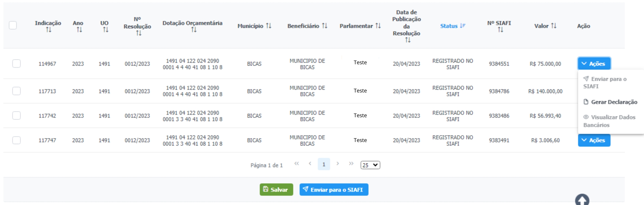Image resolution: width=644 pixels, height=205 pixels.
Task: Check the select-all header checkbox
Action: click(x=13, y=25)
